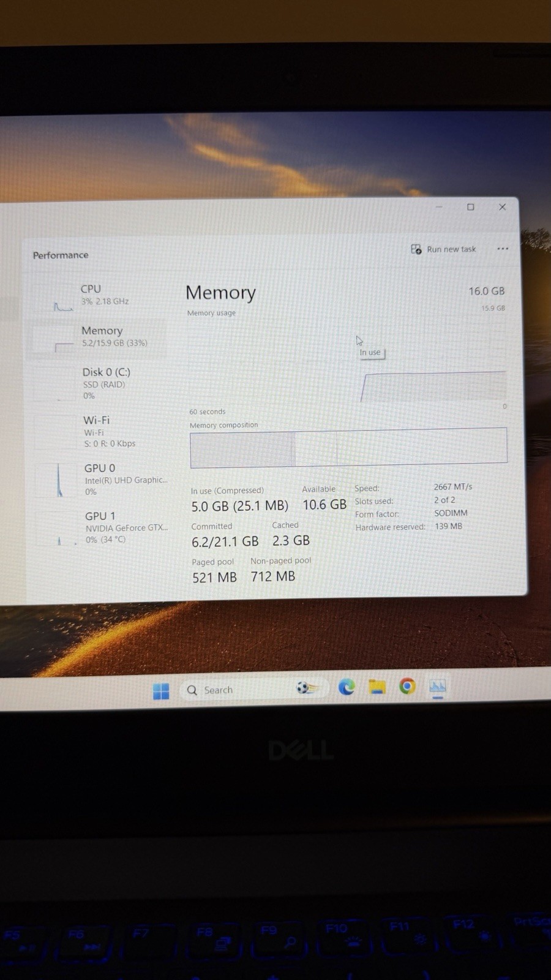The image size is (551, 980).
Task: Click Run new task button
Action: (x=443, y=249)
